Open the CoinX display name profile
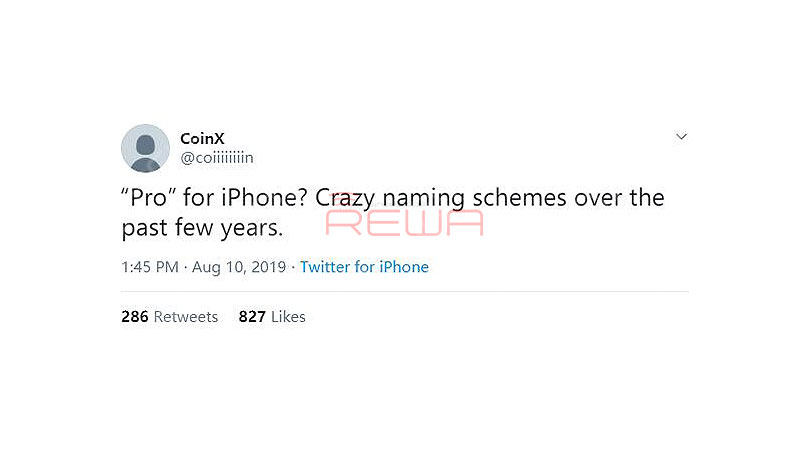Viewport: 807px width, 450px height. 202,139
